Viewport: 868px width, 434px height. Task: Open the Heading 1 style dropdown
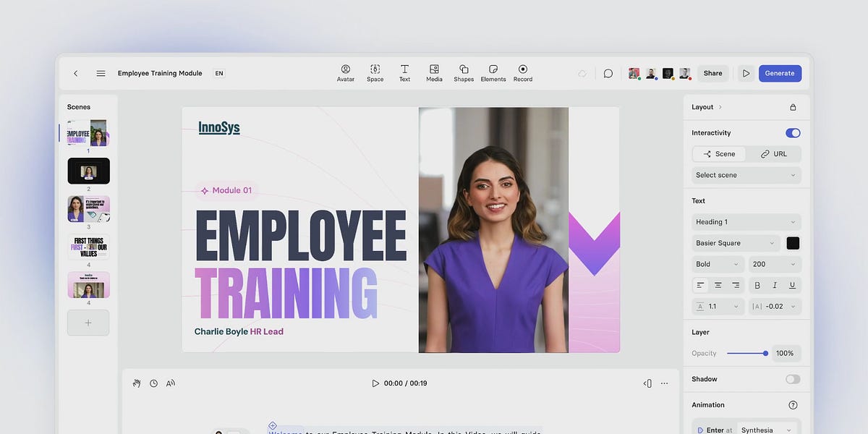tap(746, 222)
